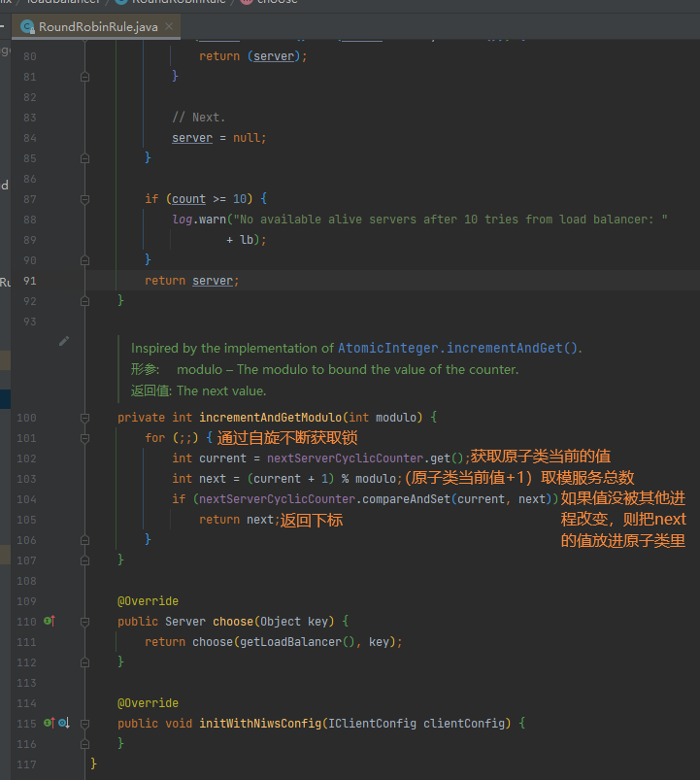Open the blue implemented gutter icon on line 115
Screen dimensions: 700x780
64,723
